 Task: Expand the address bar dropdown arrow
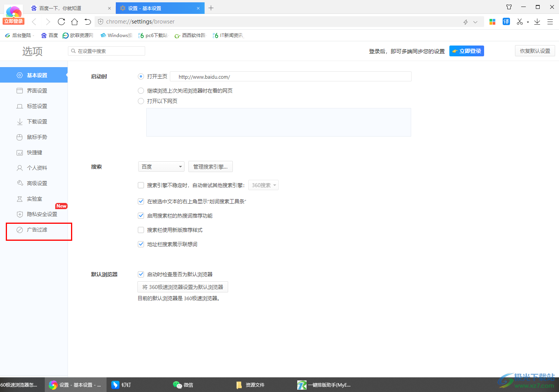(x=475, y=22)
